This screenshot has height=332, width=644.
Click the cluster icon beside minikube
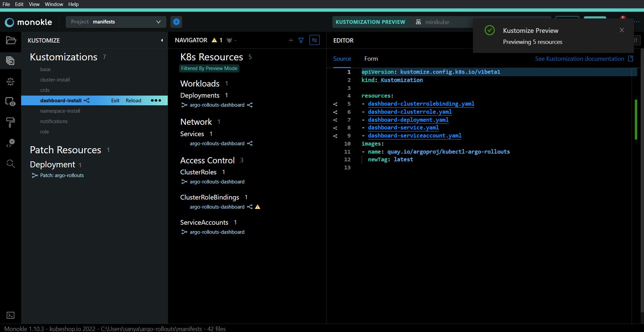[418, 22]
